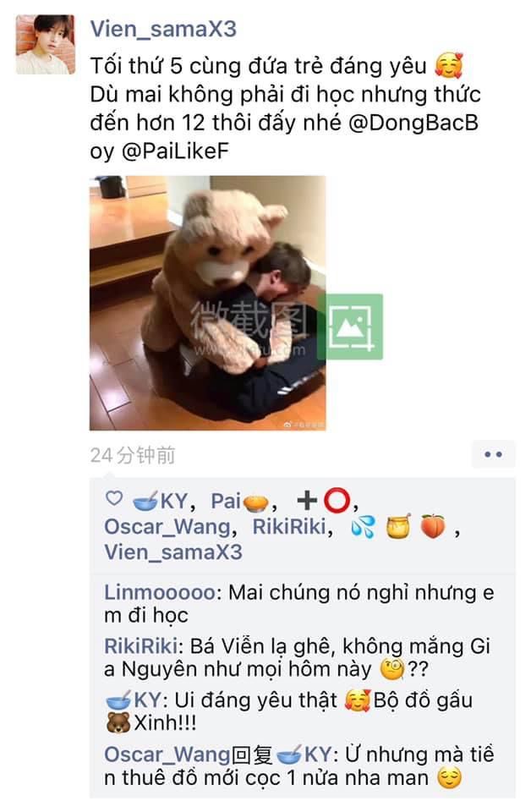Open the @PaiLikeF mention

[175, 151]
